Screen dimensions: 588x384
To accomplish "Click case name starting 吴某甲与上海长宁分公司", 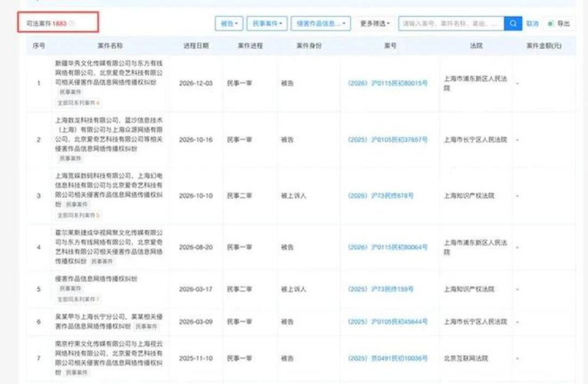I will pyautogui.click(x=109, y=321).
